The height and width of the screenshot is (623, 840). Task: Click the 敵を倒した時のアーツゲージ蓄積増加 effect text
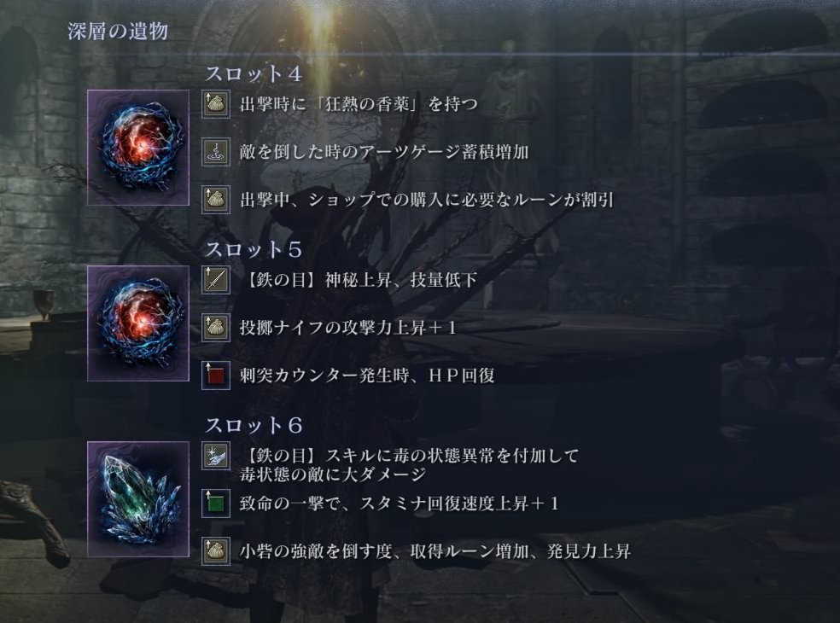[x=384, y=152]
